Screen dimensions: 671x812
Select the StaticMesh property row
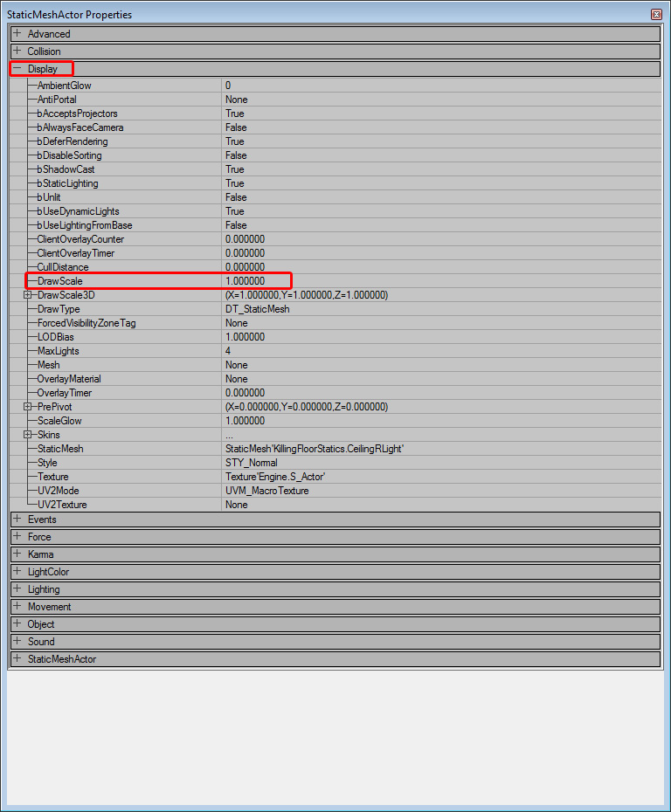(x=335, y=449)
